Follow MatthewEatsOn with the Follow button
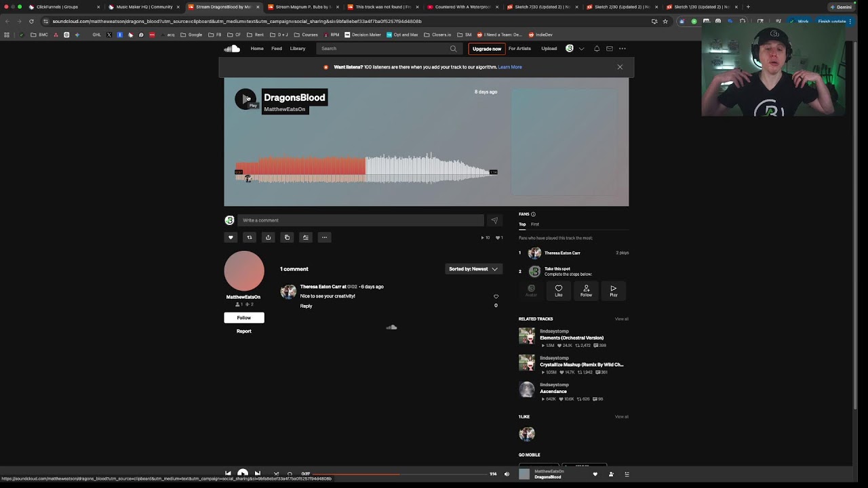The height and width of the screenshot is (488, 868). tap(244, 318)
